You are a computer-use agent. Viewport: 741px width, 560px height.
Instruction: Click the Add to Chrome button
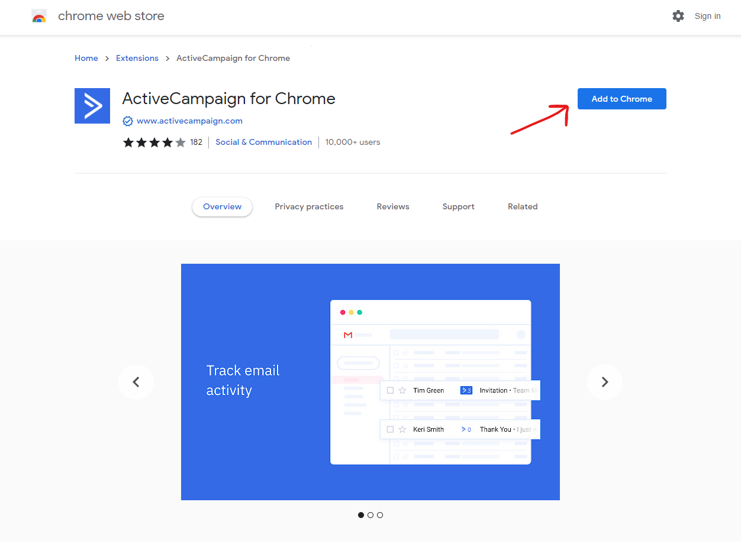[x=622, y=99]
